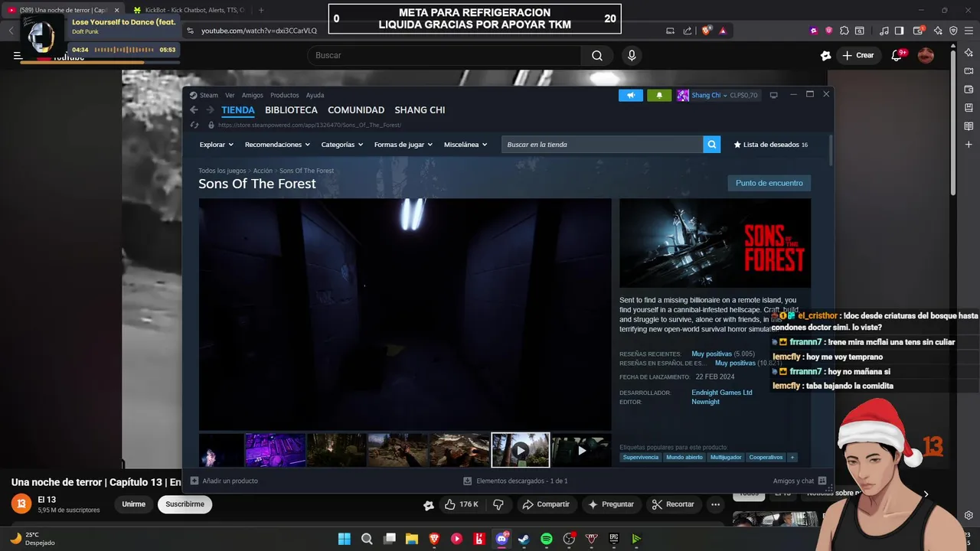Viewport: 980px width, 551px height.
Task: Open YouTube hamburger guide menu
Action: click(x=18, y=55)
